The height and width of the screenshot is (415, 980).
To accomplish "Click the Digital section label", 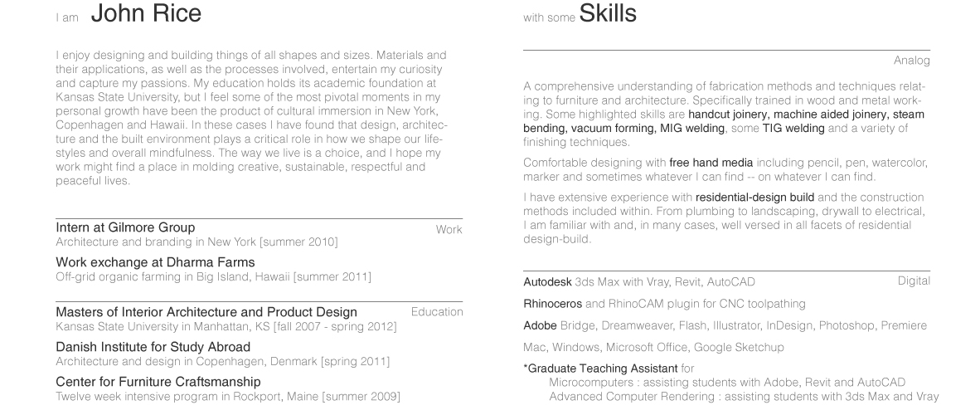I will (914, 281).
